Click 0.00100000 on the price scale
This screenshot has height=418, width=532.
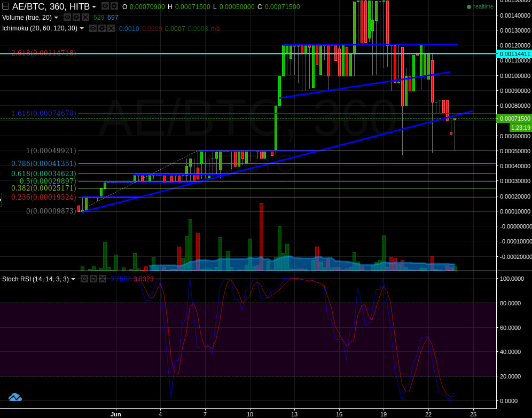[515, 76]
